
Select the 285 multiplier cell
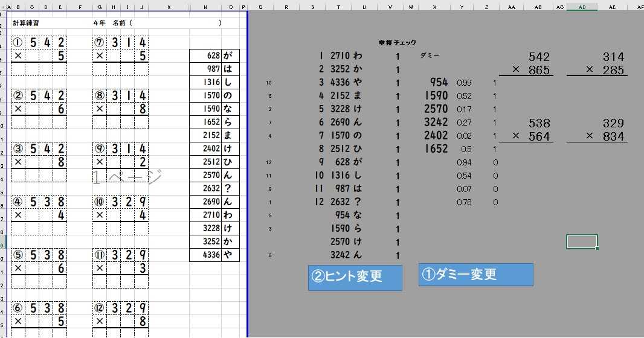(613, 70)
